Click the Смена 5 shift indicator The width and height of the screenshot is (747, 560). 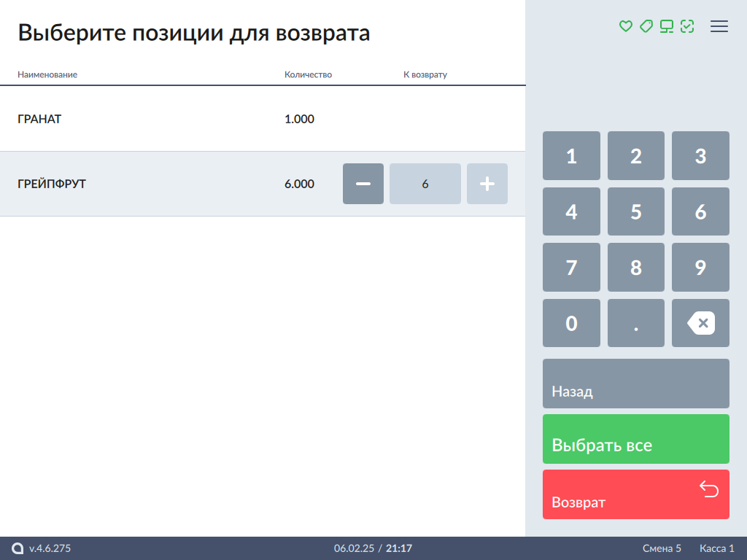pyautogui.click(x=662, y=548)
